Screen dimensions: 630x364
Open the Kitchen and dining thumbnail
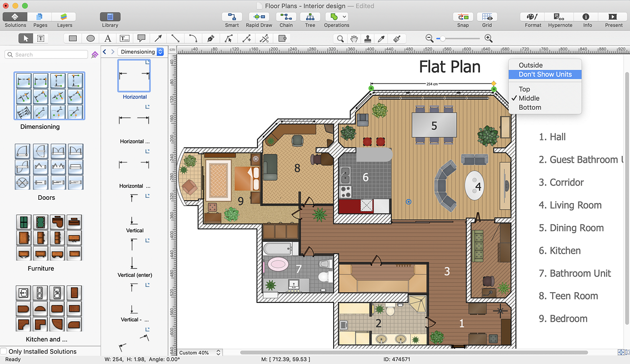[x=49, y=308]
